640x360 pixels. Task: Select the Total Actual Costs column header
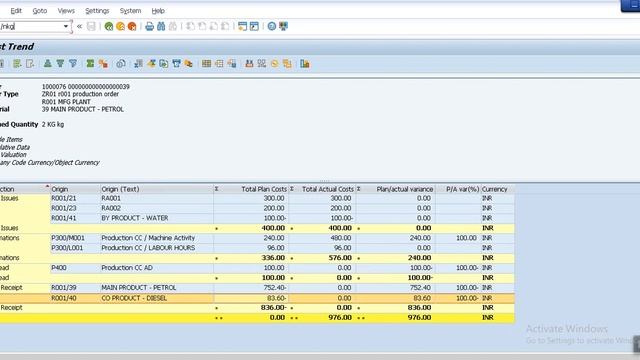coord(322,189)
